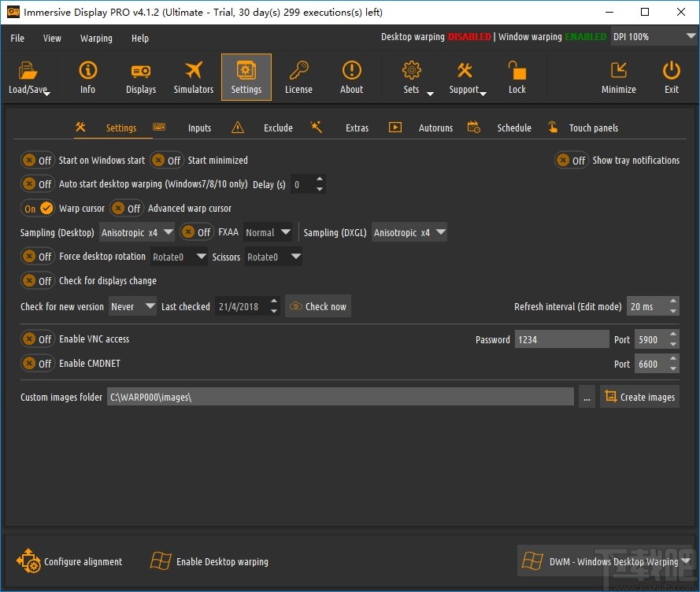This screenshot has height=592, width=700.
Task: Turn off Warp cursor switch
Action: pyautogui.click(x=38, y=208)
